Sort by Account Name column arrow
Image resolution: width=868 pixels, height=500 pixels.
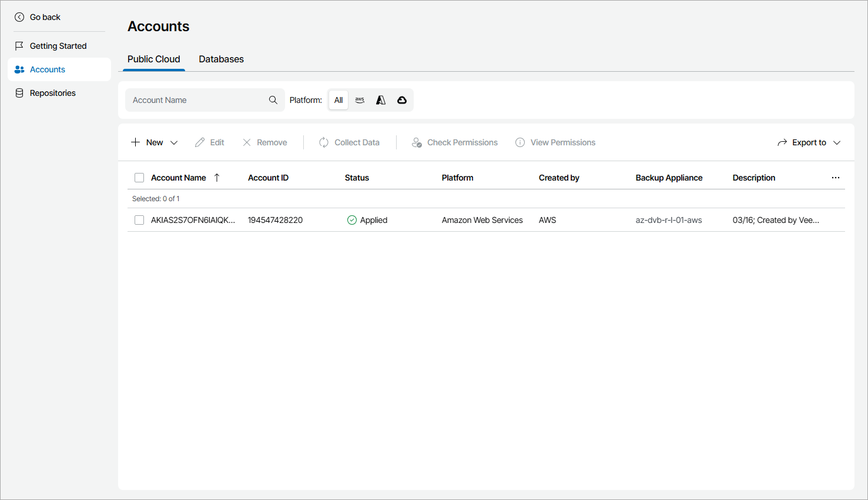pos(217,178)
